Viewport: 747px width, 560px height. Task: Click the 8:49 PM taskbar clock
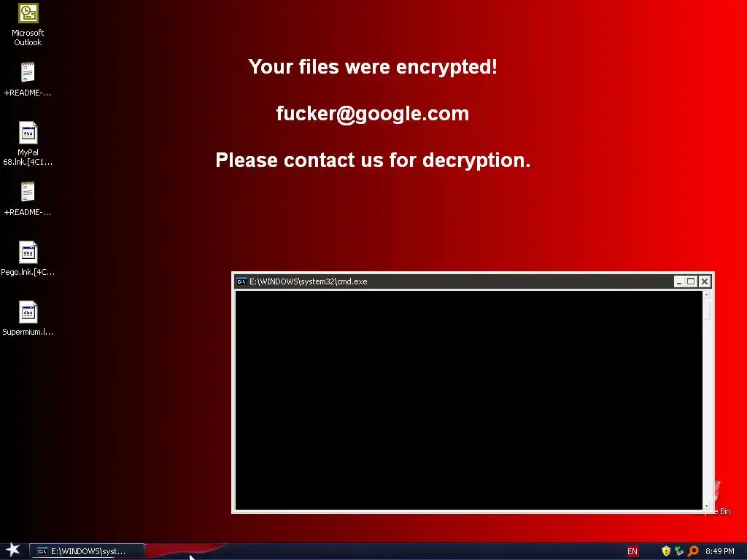click(720, 551)
